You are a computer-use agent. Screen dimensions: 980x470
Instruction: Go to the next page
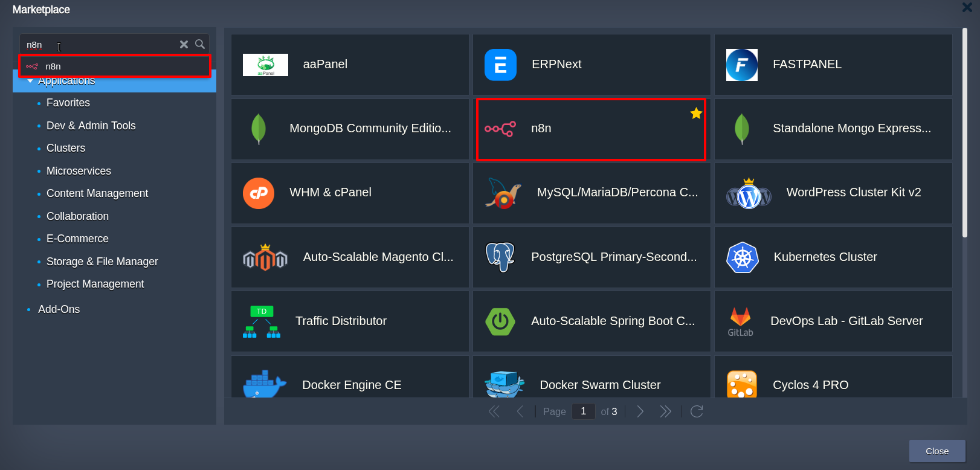click(x=640, y=411)
